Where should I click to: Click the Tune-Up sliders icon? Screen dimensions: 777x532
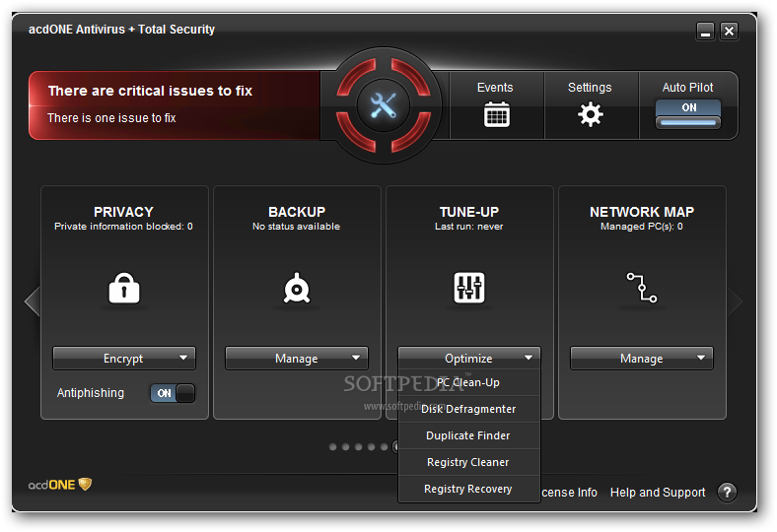[x=468, y=288]
